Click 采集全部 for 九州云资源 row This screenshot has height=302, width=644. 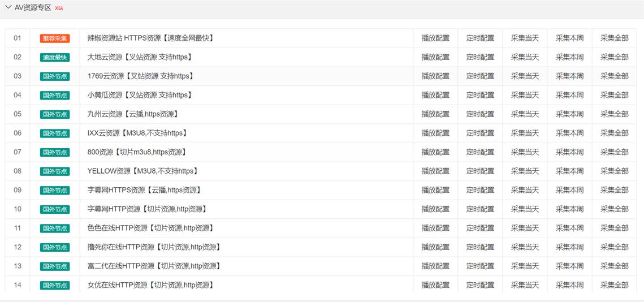pyautogui.click(x=614, y=114)
